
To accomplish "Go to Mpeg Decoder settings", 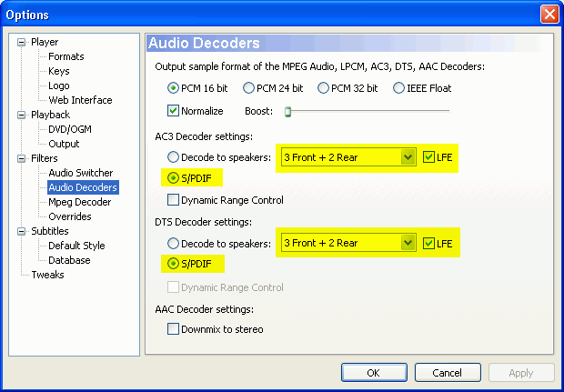I will (80, 202).
